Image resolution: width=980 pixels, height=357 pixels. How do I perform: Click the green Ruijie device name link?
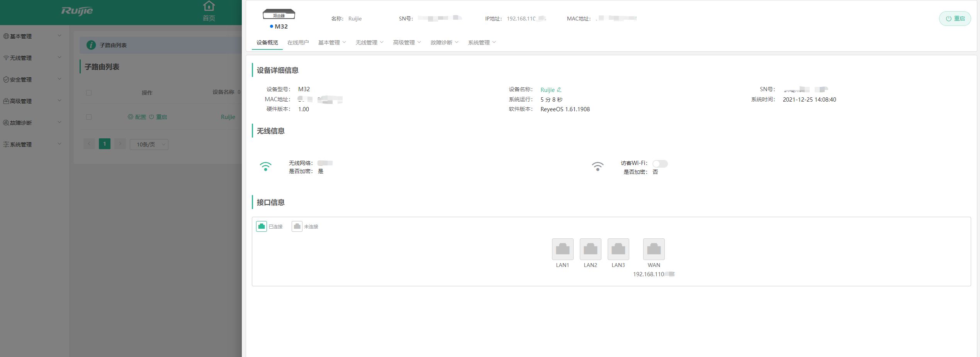[547, 90]
